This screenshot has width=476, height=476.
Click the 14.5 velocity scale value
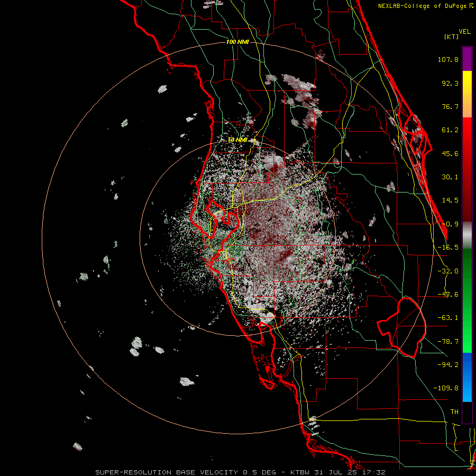pyautogui.click(x=450, y=200)
